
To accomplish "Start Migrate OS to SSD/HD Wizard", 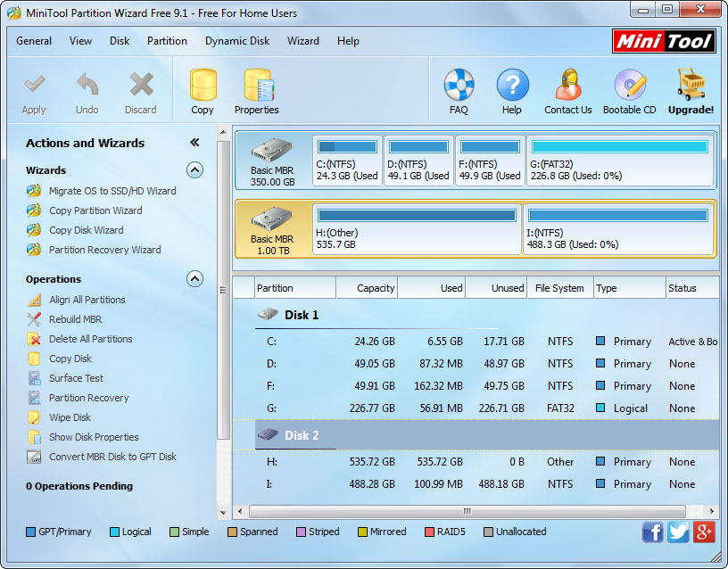I will pyautogui.click(x=112, y=191).
